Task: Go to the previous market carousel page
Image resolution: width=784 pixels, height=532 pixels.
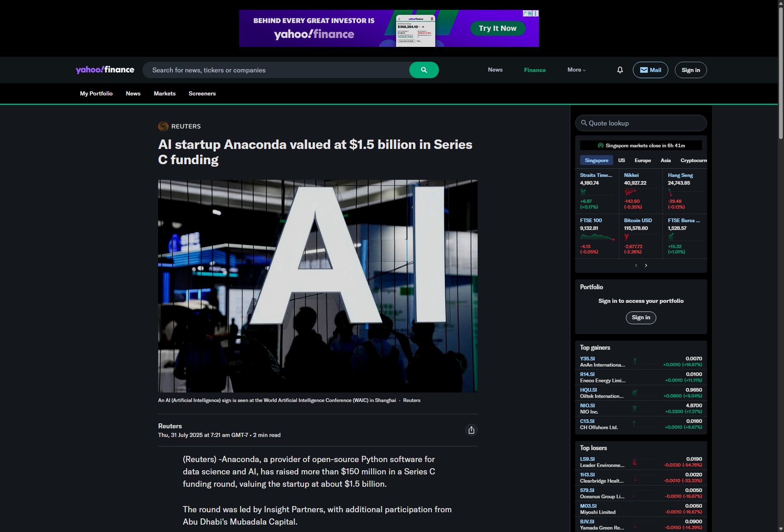Action: coord(636,265)
